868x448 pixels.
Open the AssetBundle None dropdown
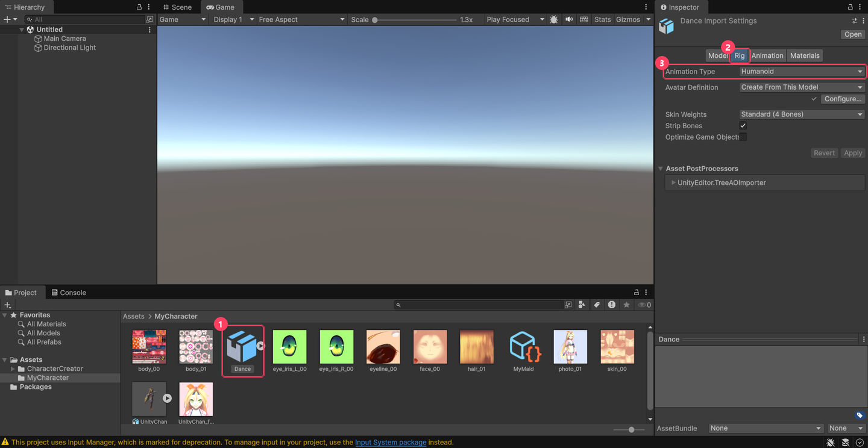click(x=766, y=428)
